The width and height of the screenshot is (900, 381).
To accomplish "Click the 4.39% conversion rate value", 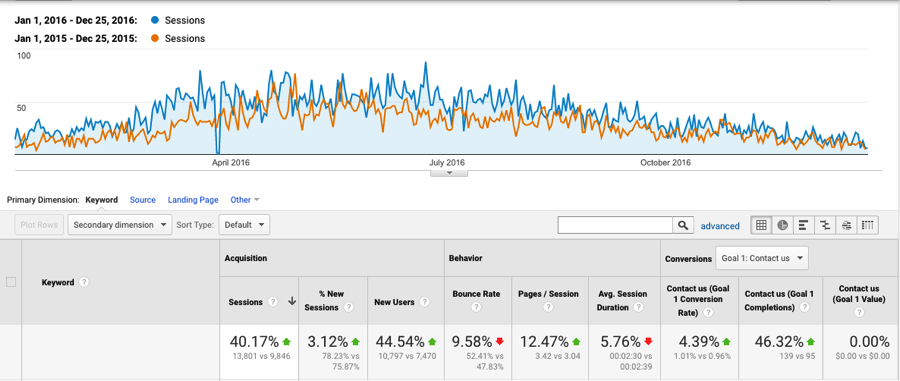I will [699, 342].
